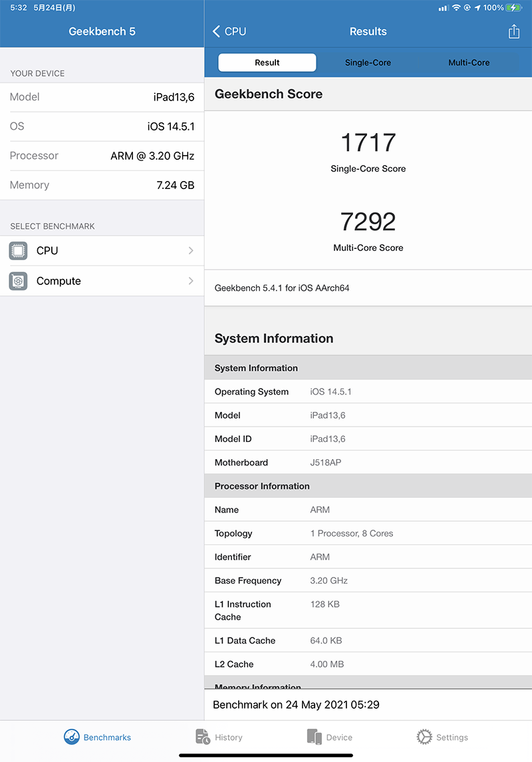Tap the cellular signal bars icon
This screenshot has width=532, height=762.
tap(443, 8)
